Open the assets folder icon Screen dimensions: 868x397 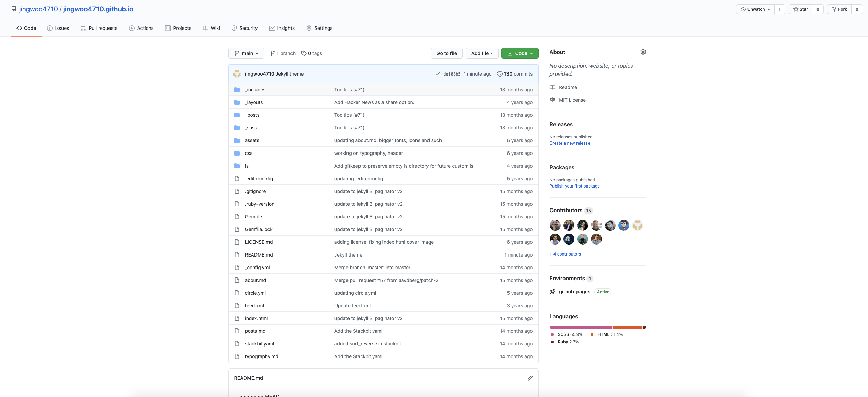[x=237, y=140]
